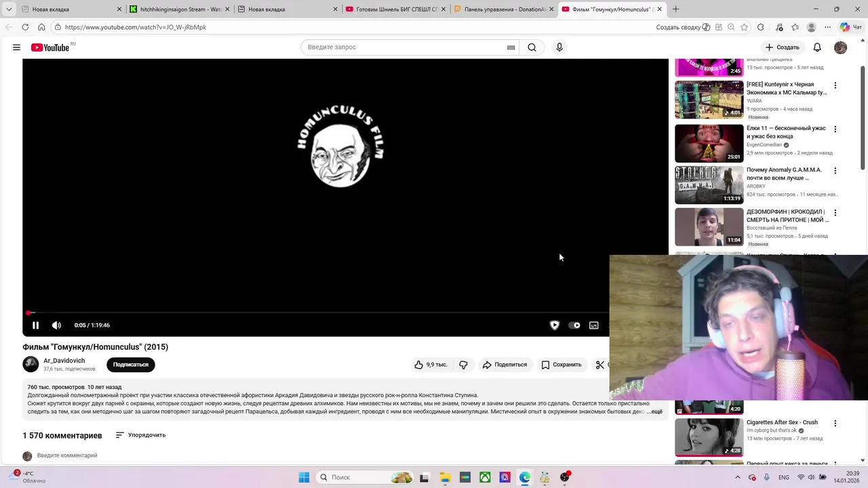The width and height of the screenshot is (868, 488).
Task: Open the ДЕЗОМОРФИН video title link
Action: click(x=787, y=216)
